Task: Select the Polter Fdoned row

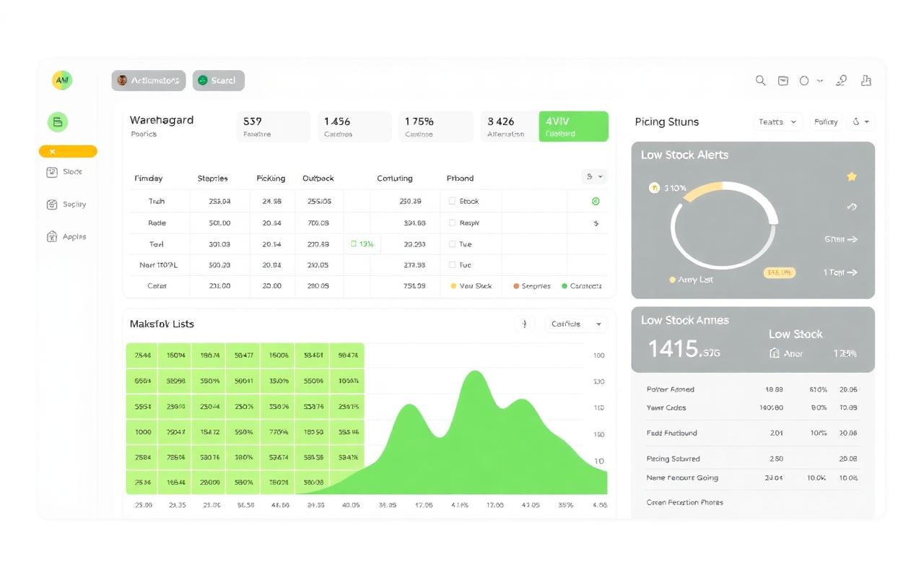Action: 753,389
